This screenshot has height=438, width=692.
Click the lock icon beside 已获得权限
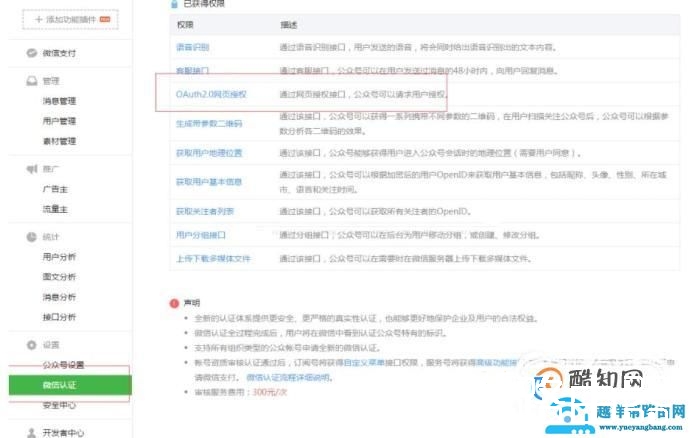tap(174, 4)
